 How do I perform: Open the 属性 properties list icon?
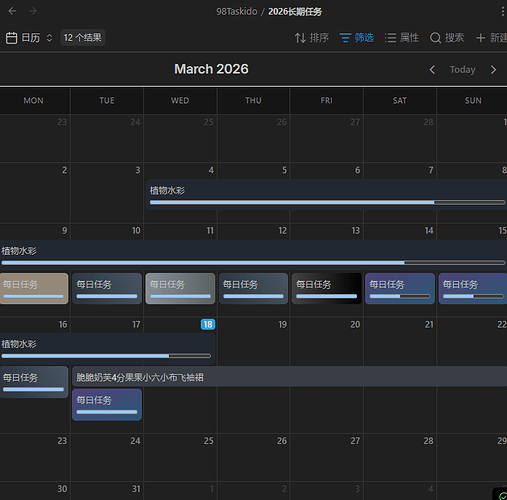(x=390, y=38)
